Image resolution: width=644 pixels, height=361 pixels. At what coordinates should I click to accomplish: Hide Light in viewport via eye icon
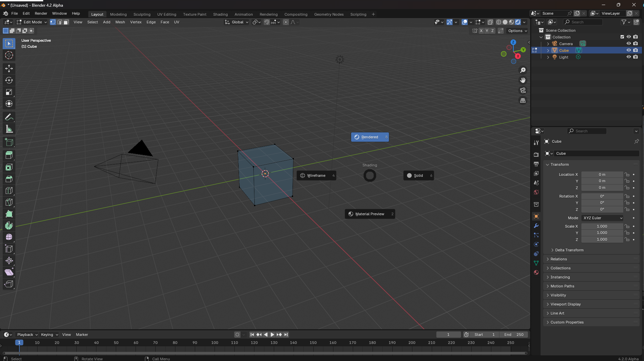(629, 57)
